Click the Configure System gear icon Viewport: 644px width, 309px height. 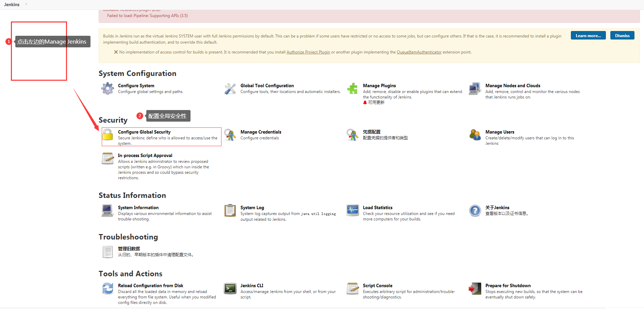coord(108,89)
